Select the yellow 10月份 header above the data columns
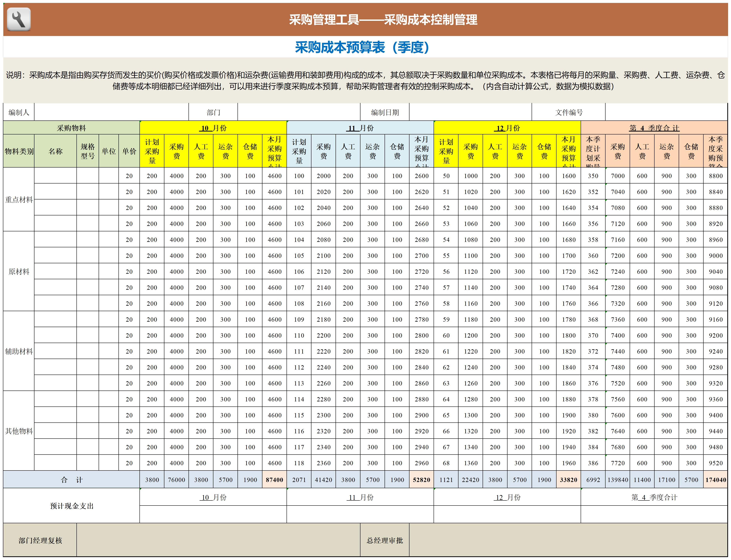 (x=213, y=128)
